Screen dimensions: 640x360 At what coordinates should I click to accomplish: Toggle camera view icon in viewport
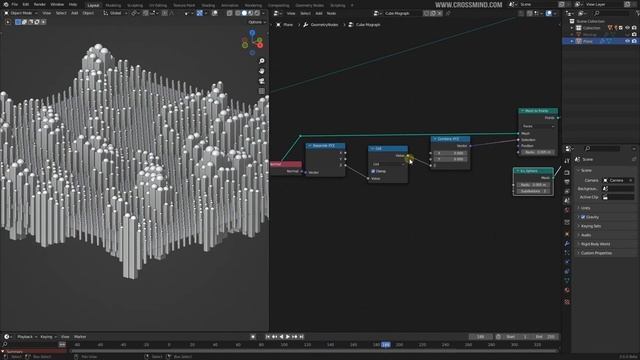262,81
